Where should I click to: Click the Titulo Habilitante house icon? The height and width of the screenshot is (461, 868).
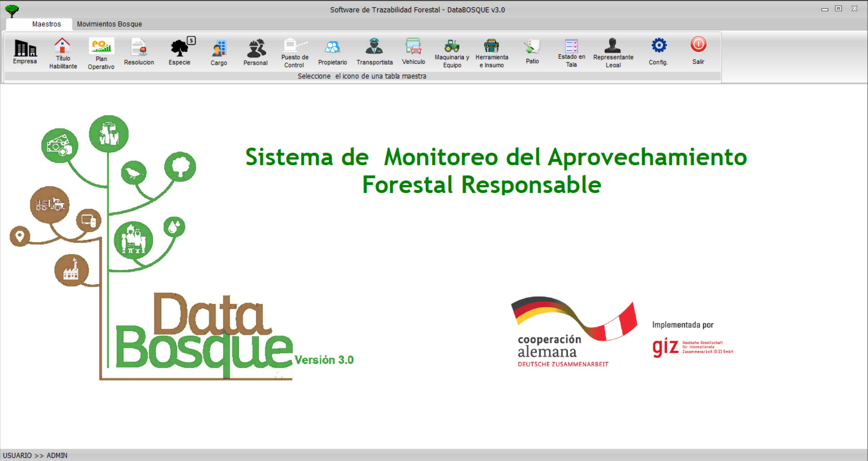click(62, 46)
